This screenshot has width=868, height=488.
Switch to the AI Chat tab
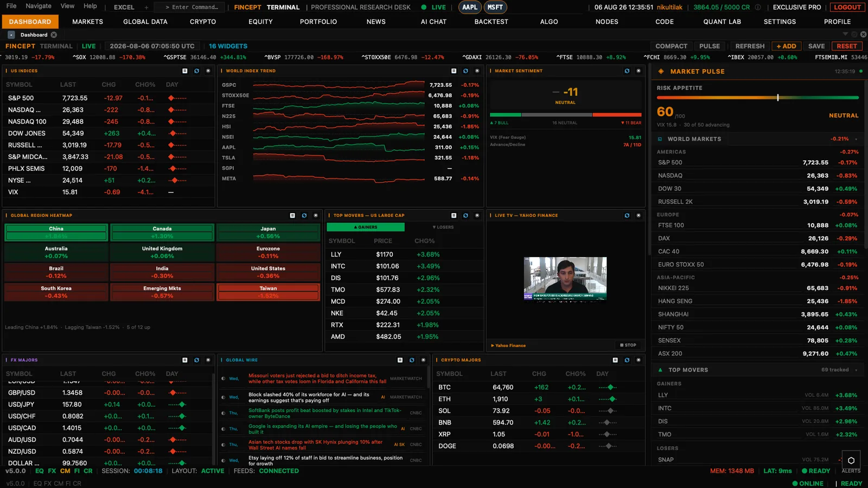[x=433, y=22]
